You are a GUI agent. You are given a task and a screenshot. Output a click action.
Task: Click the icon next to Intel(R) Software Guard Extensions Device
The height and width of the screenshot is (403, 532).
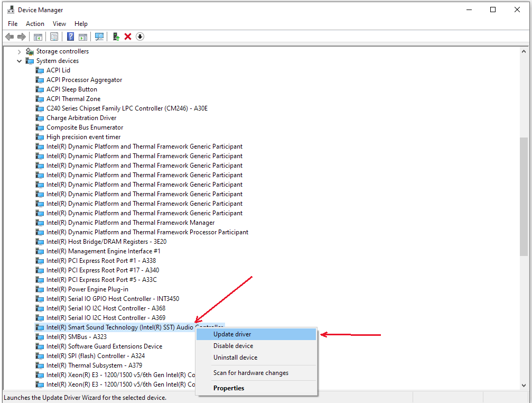click(40, 346)
